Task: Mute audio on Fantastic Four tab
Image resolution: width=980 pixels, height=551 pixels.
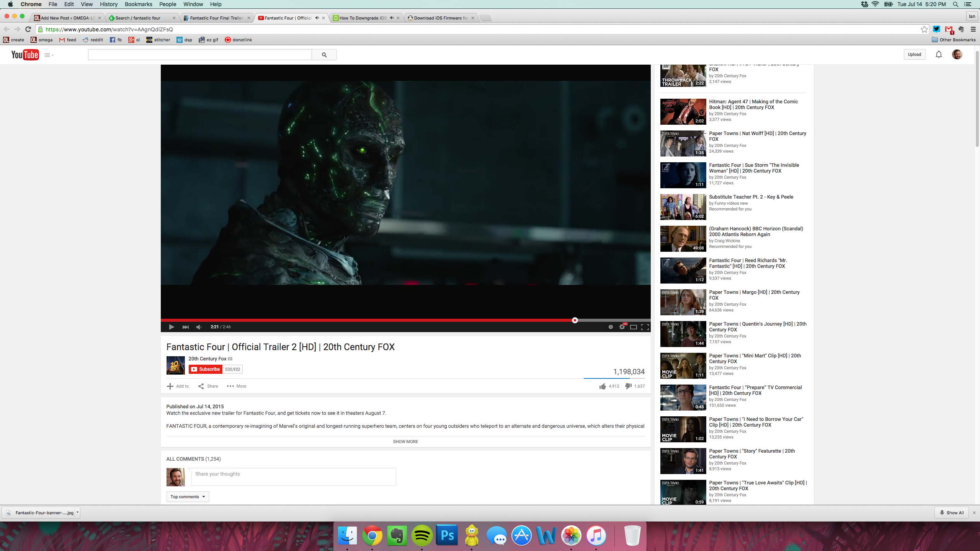Action: coord(317,18)
